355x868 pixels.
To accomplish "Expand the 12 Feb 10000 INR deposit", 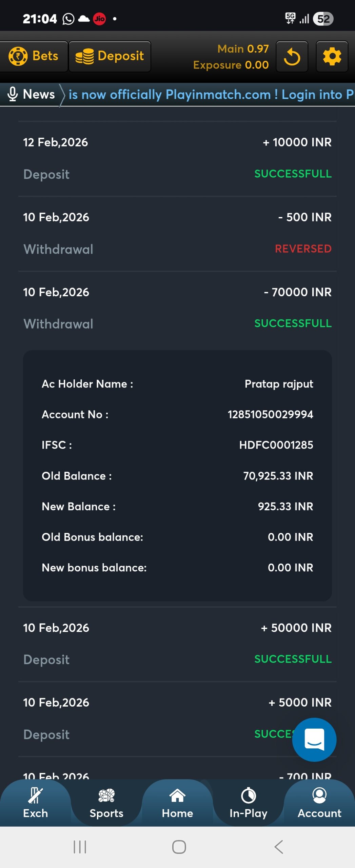I will pos(177,158).
